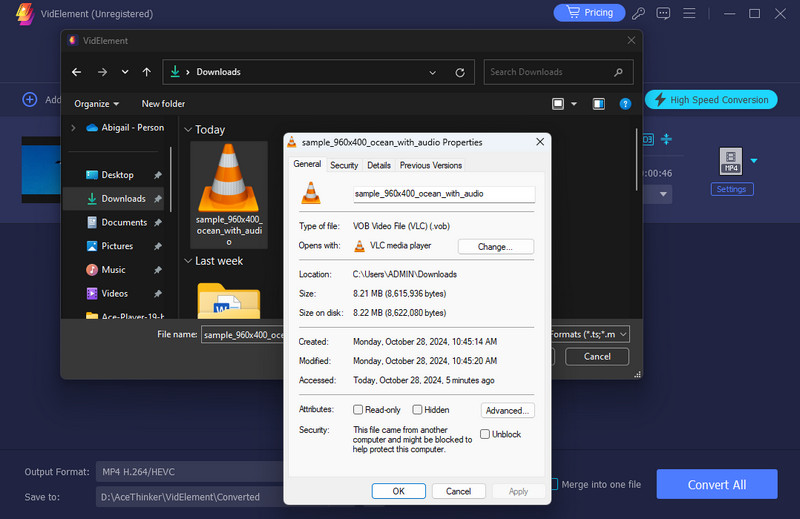Open recent locations dropdown arrow

pyautogui.click(x=125, y=72)
